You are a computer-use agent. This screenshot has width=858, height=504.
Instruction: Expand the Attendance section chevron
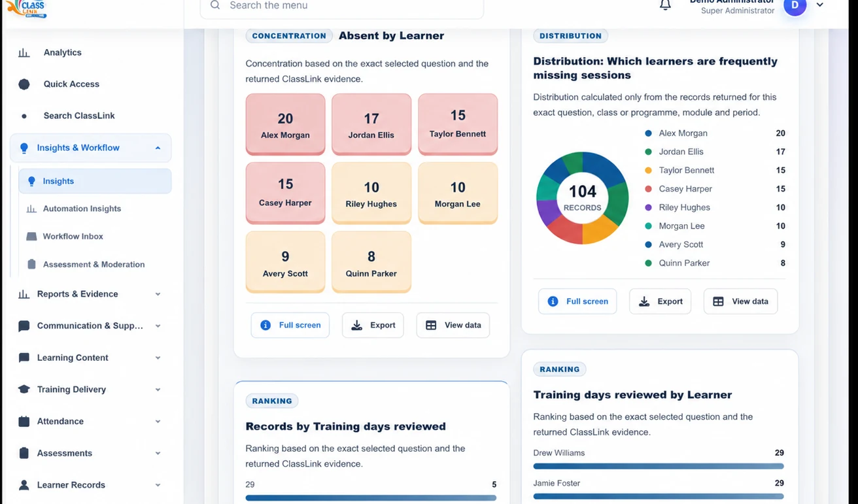tap(158, 422)
